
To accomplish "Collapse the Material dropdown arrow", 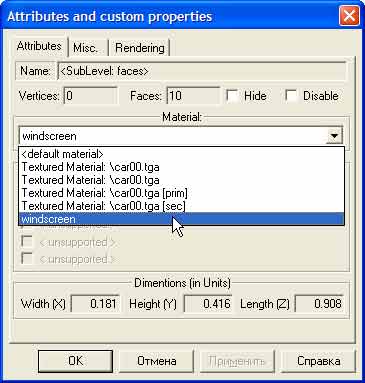I will (334, 136).
